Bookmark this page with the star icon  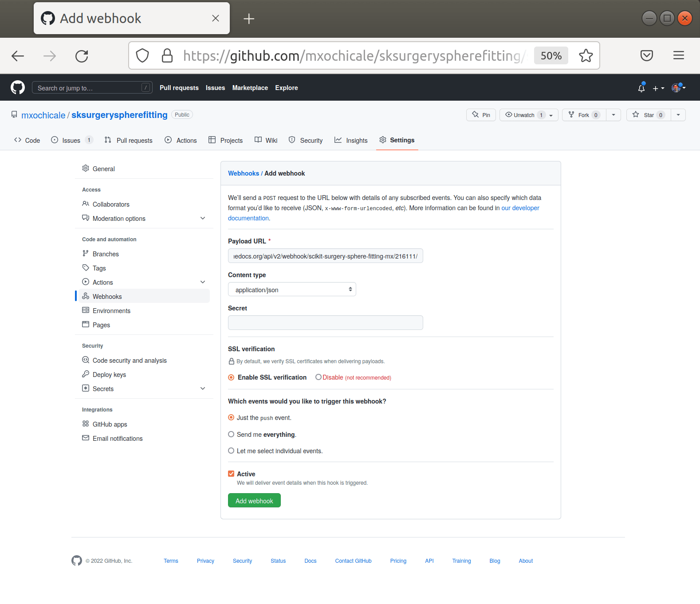point(586,55)
